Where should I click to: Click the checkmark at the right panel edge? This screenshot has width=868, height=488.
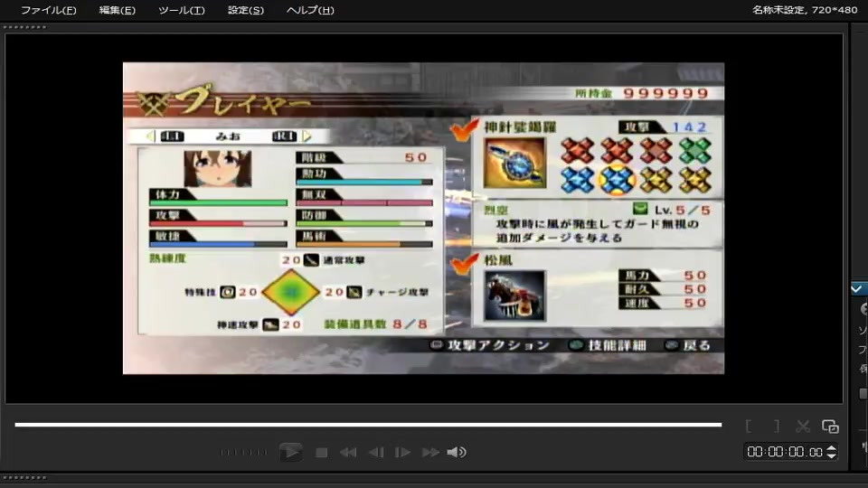tap(856, 288)
